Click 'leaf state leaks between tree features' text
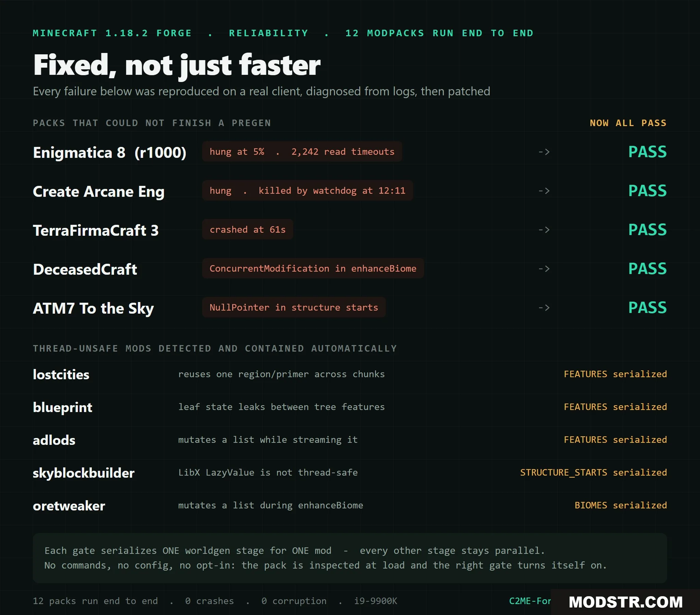This screenshot has width=700, height=615. pos(281,407)
